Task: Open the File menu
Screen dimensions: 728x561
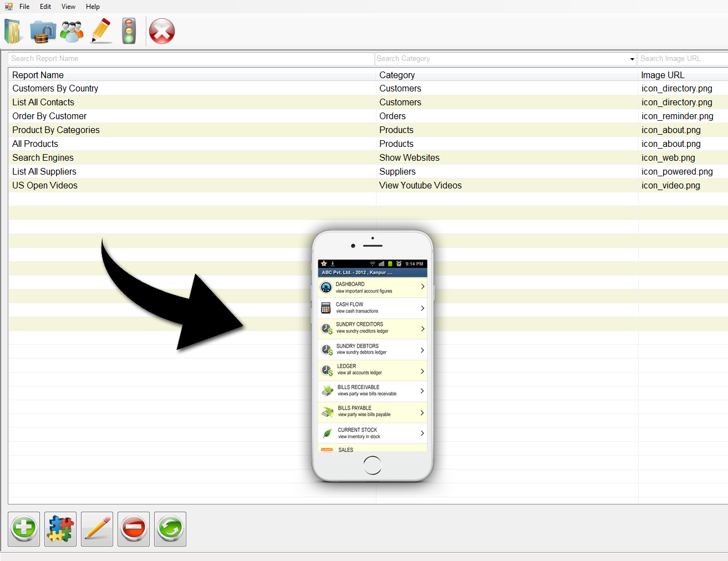Action: point(24,7)
